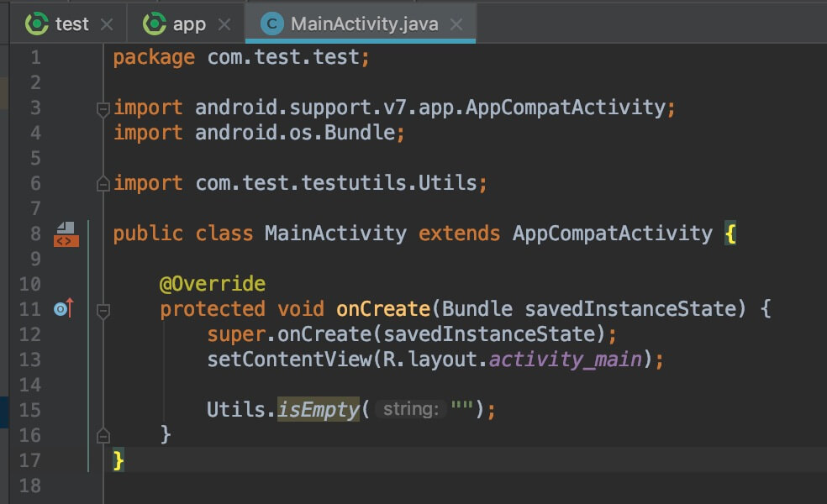Click MainActivity class name on line 8
827x504 pixels.
pyautogui.click(x=335, y=234)
